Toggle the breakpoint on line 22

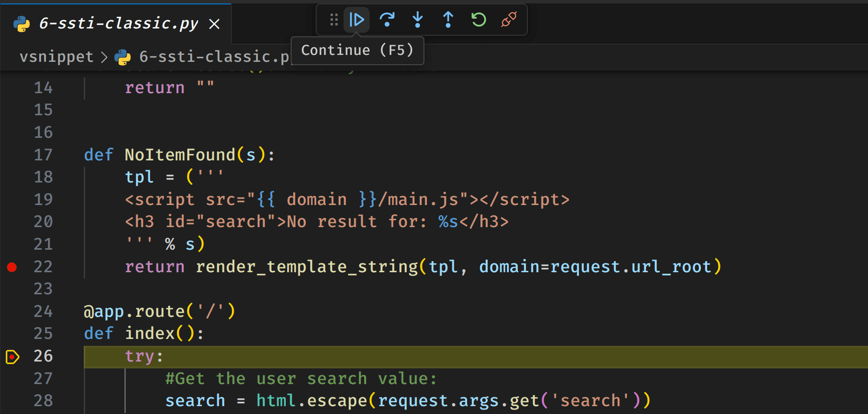pos(12,267)
